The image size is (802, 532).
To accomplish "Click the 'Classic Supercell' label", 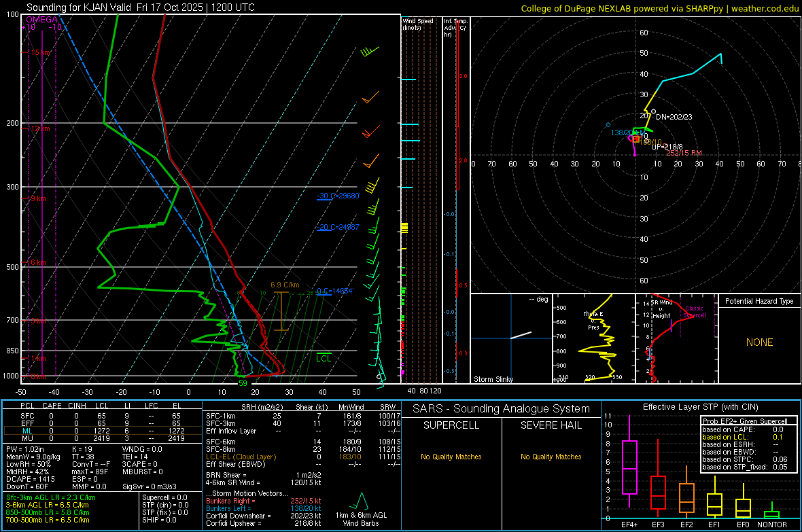I will click(695, 312).
